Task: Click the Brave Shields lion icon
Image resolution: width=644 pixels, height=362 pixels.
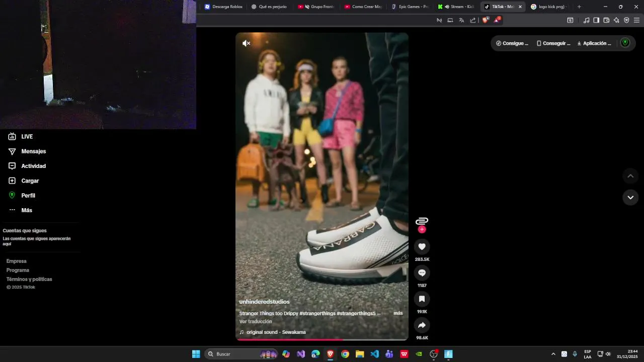Action: point(485,20)
